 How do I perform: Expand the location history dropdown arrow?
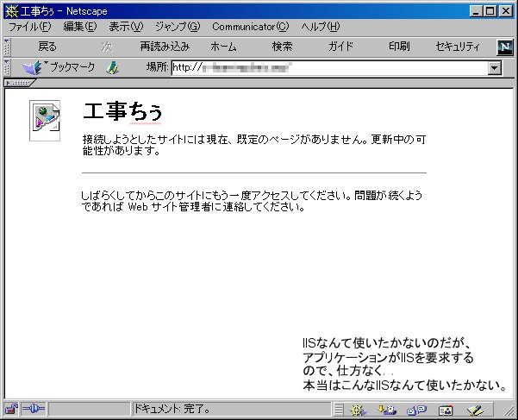[x=495, y=68]
